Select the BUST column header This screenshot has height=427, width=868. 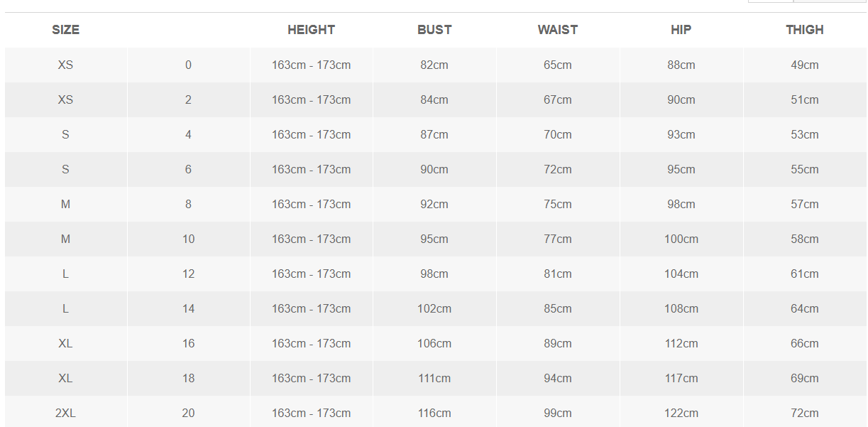[434, 30]
